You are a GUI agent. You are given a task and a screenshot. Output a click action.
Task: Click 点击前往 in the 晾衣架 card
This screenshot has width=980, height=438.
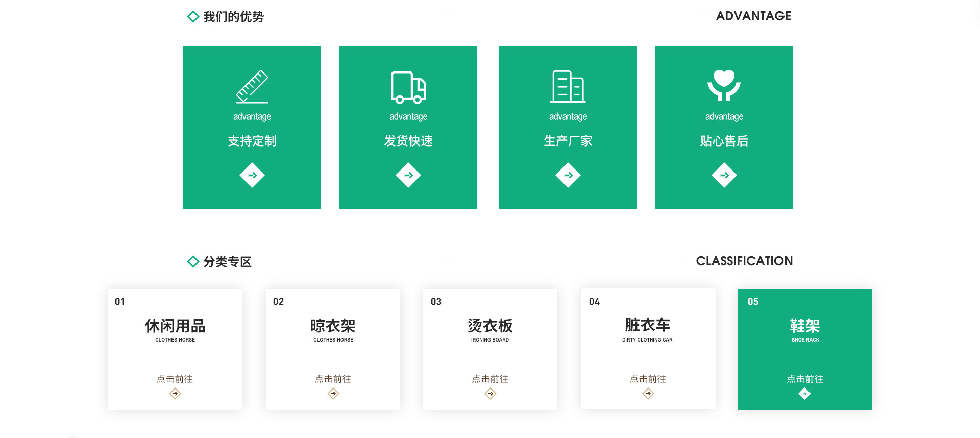pos(333,379)
